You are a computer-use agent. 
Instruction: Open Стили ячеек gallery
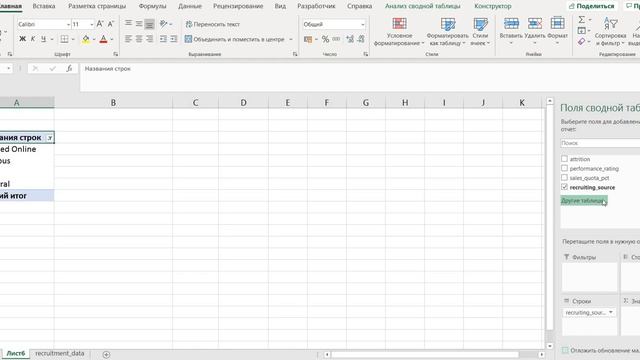[480, 32]
